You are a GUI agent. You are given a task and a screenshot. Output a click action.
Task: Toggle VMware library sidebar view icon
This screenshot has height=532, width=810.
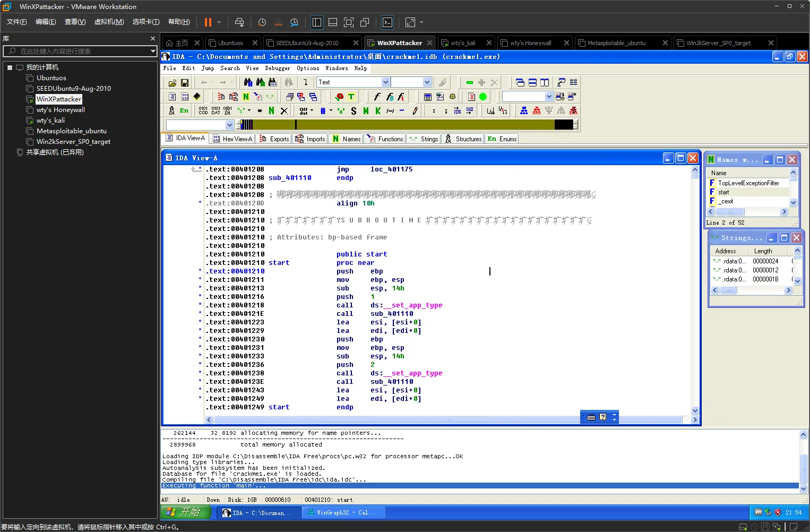(317, 22)
